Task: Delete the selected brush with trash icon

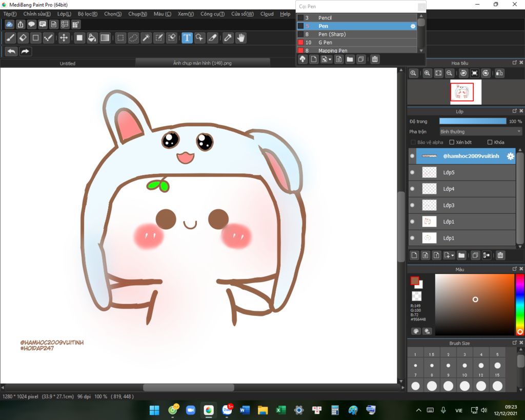Action: pos(375,59)
